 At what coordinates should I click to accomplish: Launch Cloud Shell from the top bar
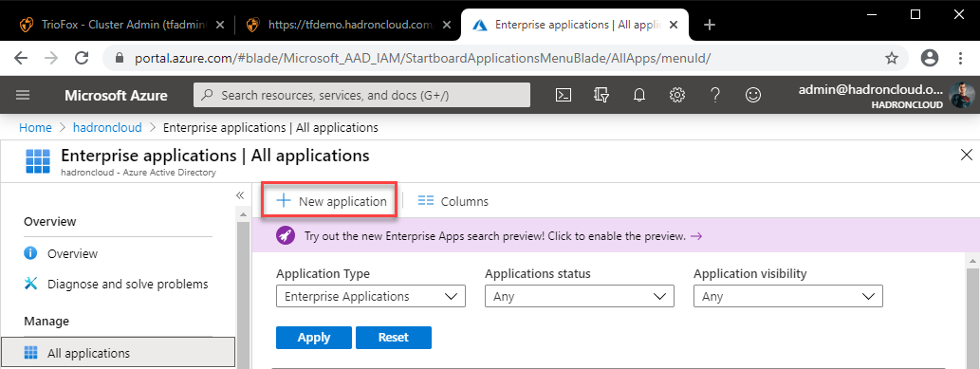[564, 95]
